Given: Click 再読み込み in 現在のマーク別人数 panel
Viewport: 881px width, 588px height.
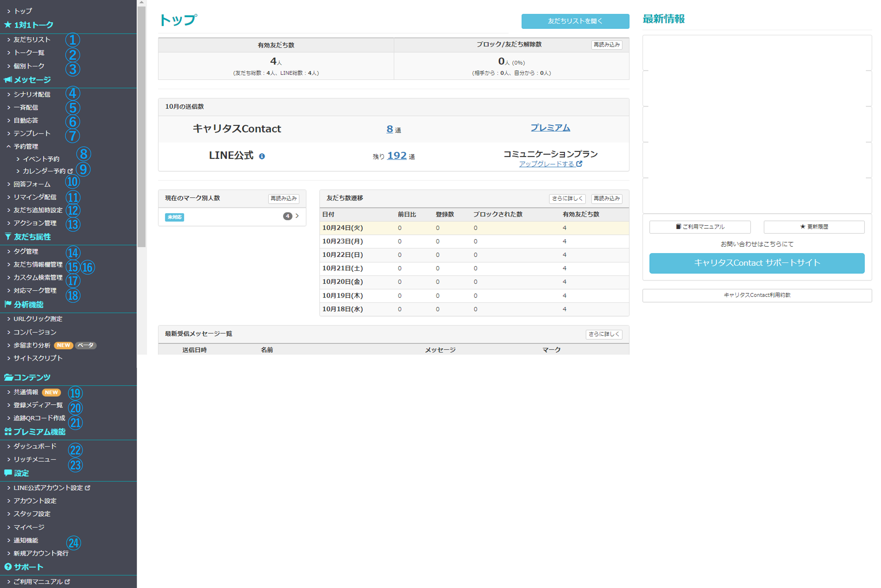Looking at the screenshot, I should pos(284,198).
